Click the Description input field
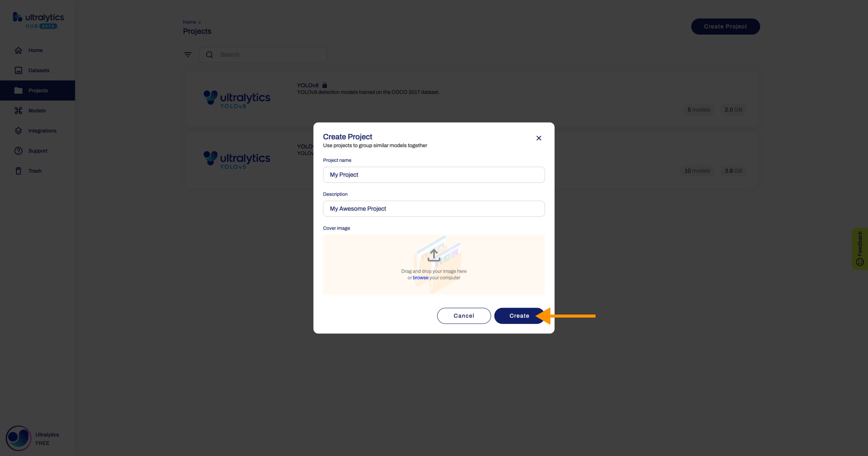 click(433, 208)
